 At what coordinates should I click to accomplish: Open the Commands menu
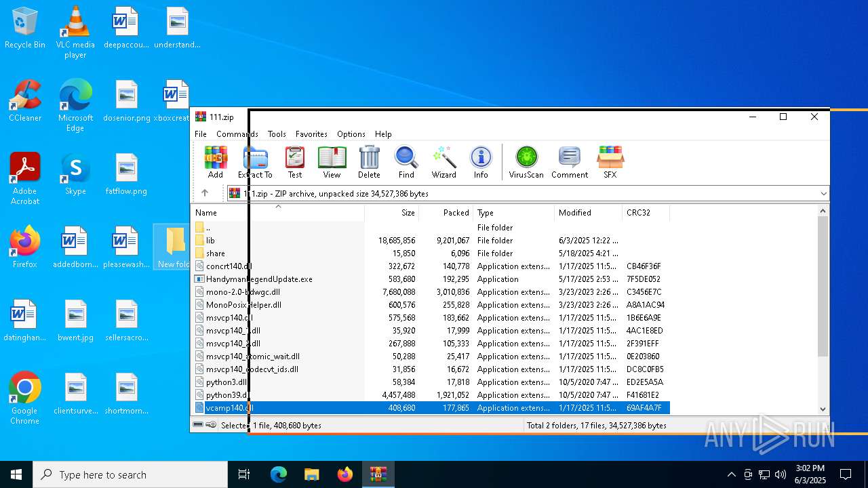237,134
